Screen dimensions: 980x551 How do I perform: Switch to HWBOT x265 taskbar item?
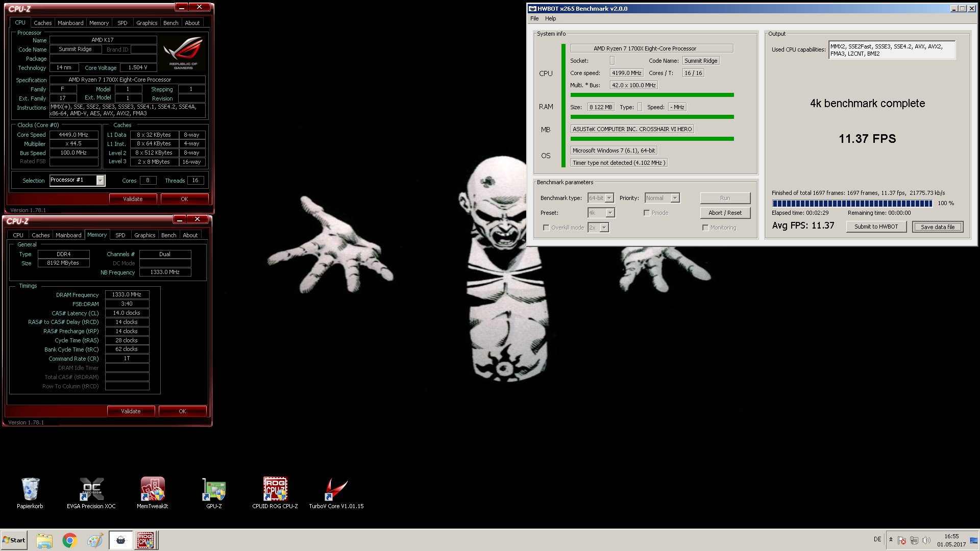[121, 540]
